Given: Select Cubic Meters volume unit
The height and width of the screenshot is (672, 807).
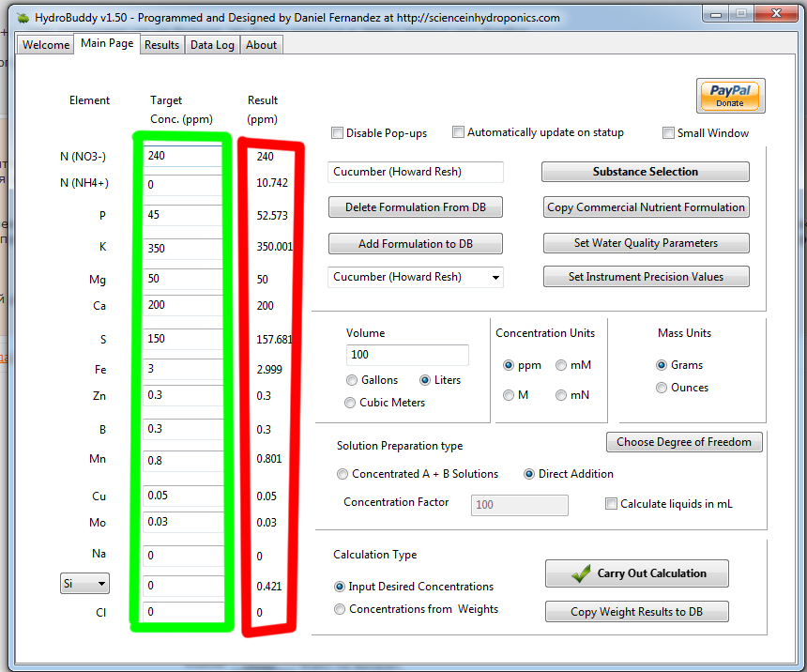Looking at the screenshot, I should (350, 403).
